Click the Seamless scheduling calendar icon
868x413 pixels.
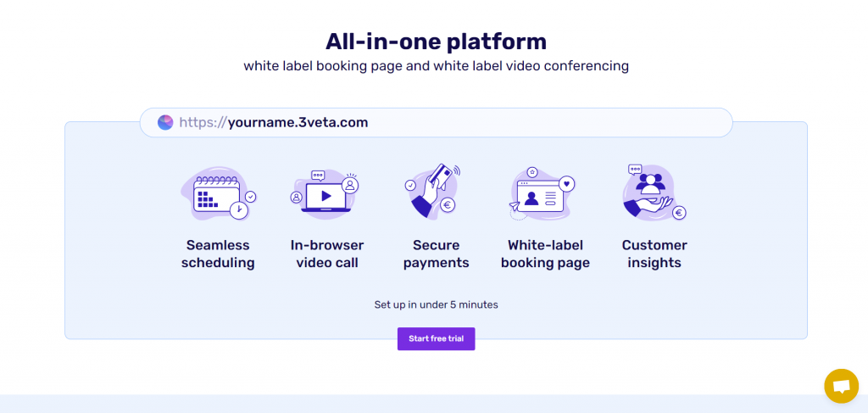pyautogui.click(x=218, y=194)
